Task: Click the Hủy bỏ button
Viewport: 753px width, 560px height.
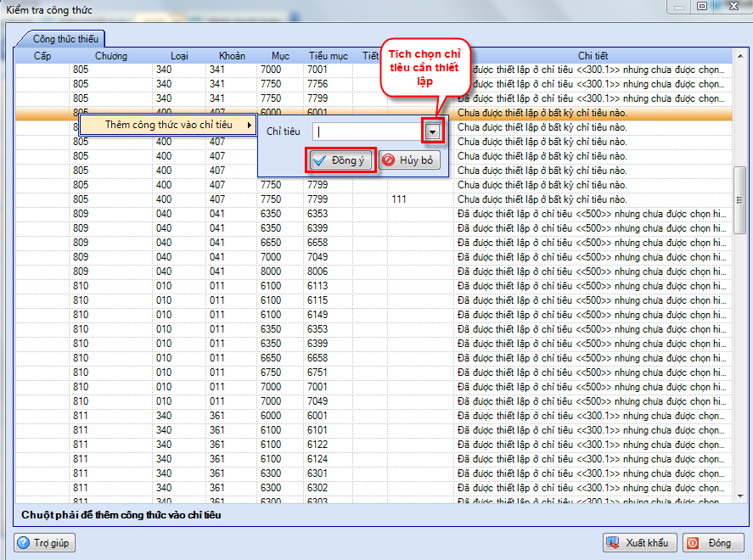Action: pyautogui.click(x=409, y=160)
